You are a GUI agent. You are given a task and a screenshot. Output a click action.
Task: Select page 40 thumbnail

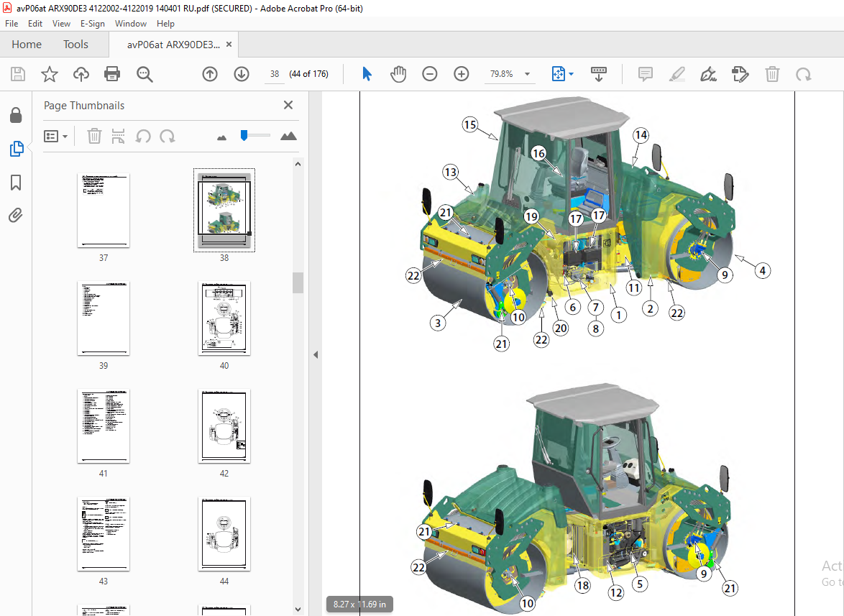coord(224,318)
